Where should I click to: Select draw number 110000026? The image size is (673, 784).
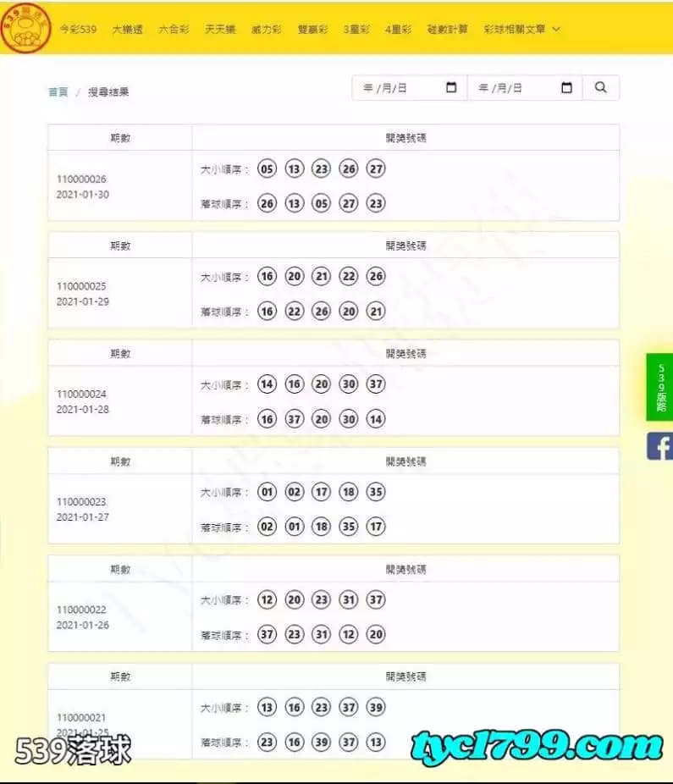point(81,179)
